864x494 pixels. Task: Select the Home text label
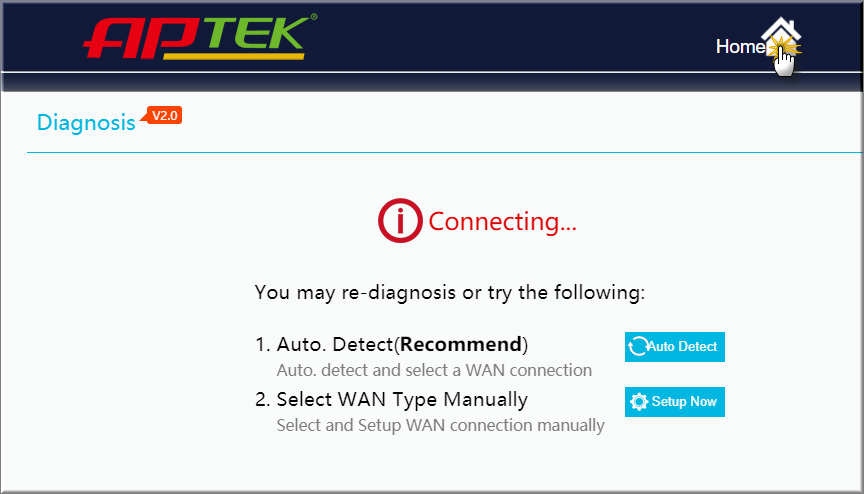740,46
